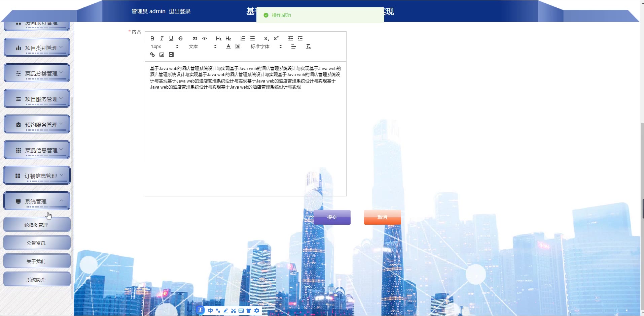
Task: Collapse the 系统管理 sidebar menu
Action: pyautogui.click(x=37, y=201)
